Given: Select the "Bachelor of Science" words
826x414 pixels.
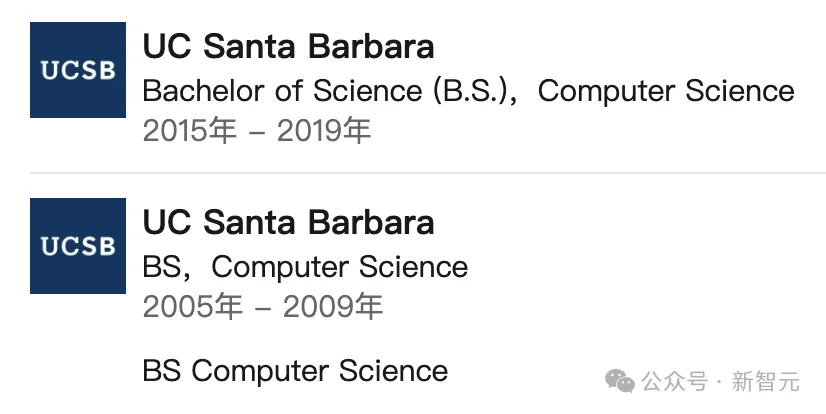Looking at the screenshot, I should pos(283,91).
